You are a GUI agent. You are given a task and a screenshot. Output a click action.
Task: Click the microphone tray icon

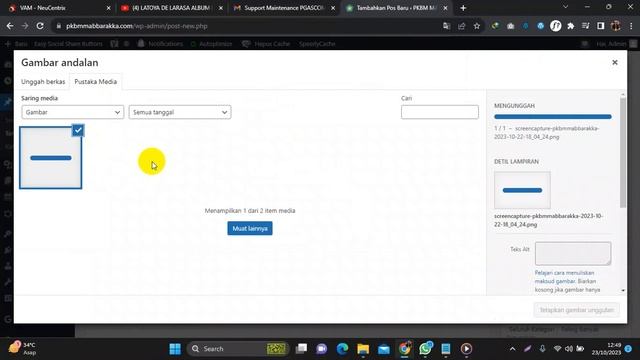click(542, 349)
